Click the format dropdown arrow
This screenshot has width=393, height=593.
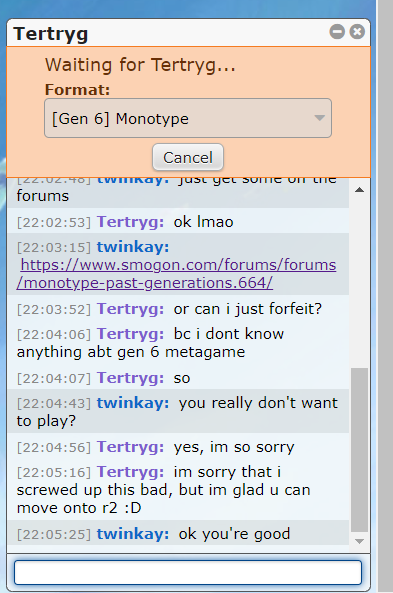tap(320, 118)
